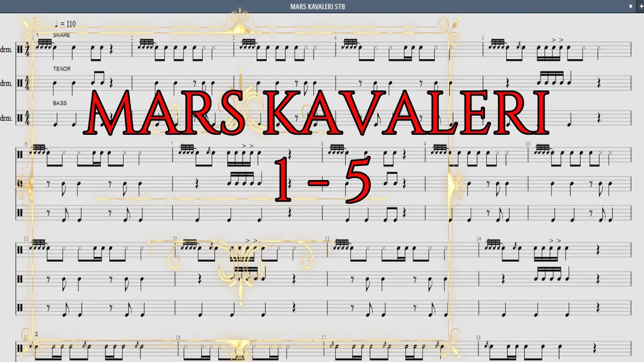Click measure number 5 above the snare staff
Image resolution: width=644 pixels, height=362 pixels.
coord(482,38)
